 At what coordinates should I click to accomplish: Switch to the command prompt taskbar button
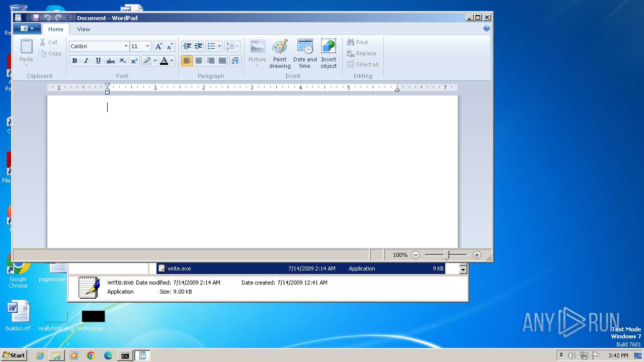tap(125, 355)
